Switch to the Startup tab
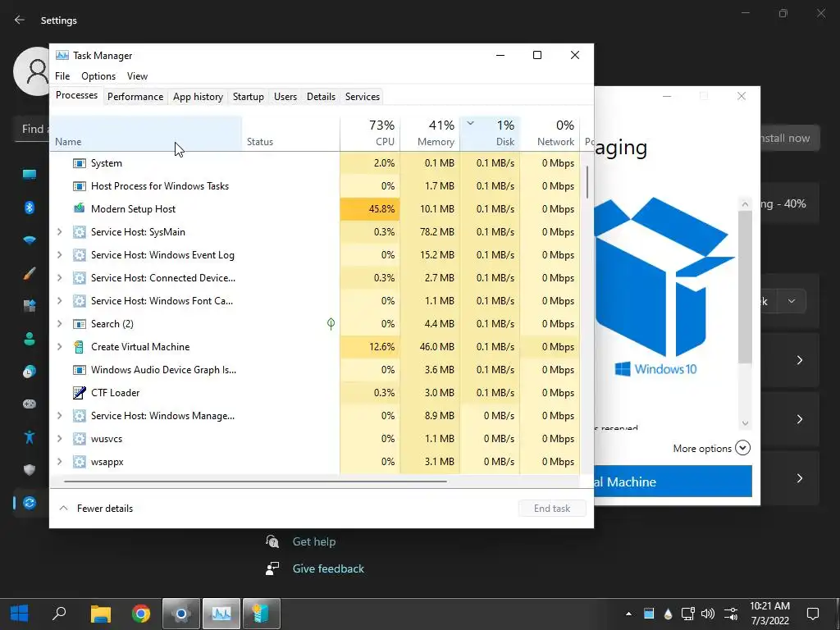Image resolution: width=840 pixels, height=630 pixels. pos(248,97)
